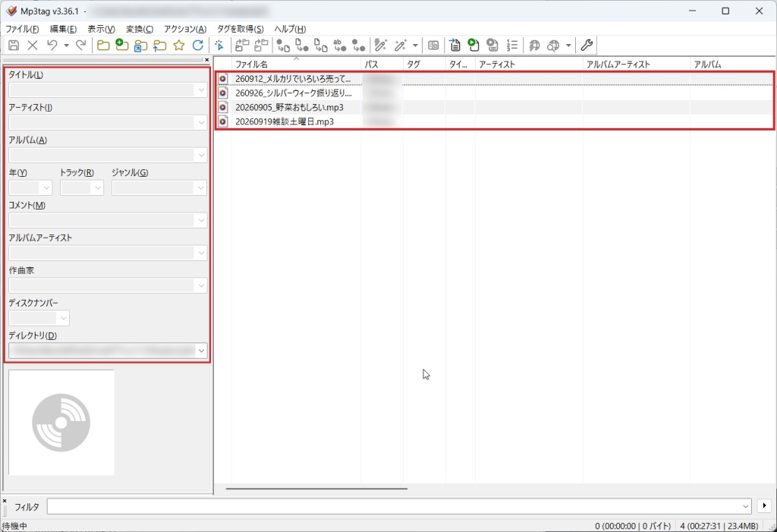Sort by アルバムアーティスト column header

(637, 65)
